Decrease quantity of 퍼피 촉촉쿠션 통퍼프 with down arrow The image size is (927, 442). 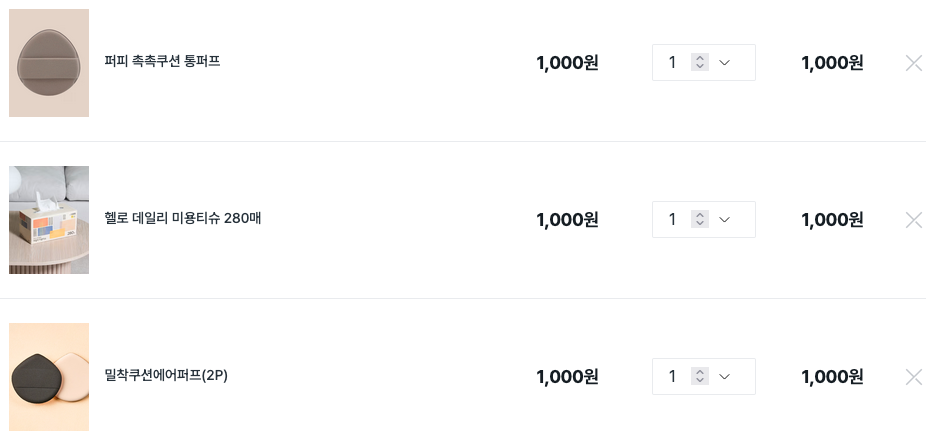700,67
